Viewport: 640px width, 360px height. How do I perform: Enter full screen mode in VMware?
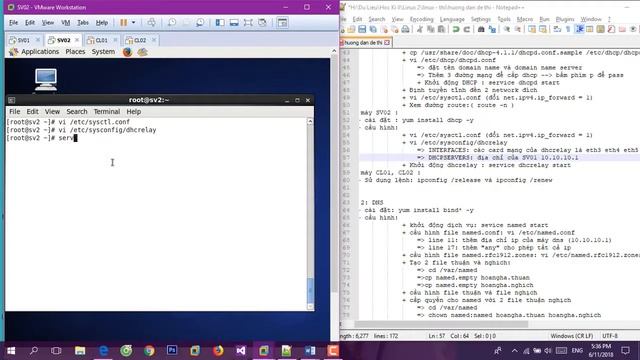248,22
